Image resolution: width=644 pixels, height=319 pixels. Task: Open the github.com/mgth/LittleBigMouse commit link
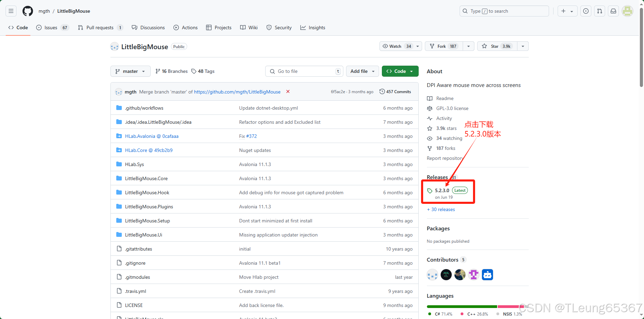(x=237, y=92)
